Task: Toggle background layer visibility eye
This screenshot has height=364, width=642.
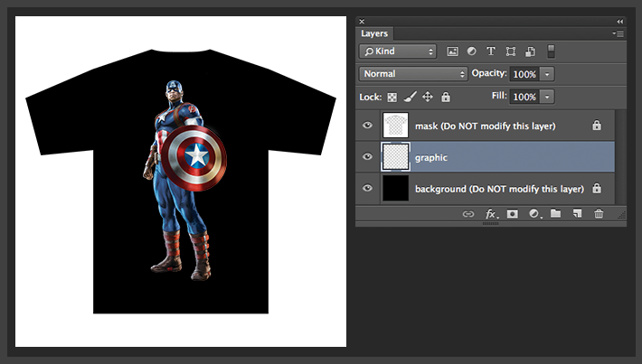Action: (367, 189)
